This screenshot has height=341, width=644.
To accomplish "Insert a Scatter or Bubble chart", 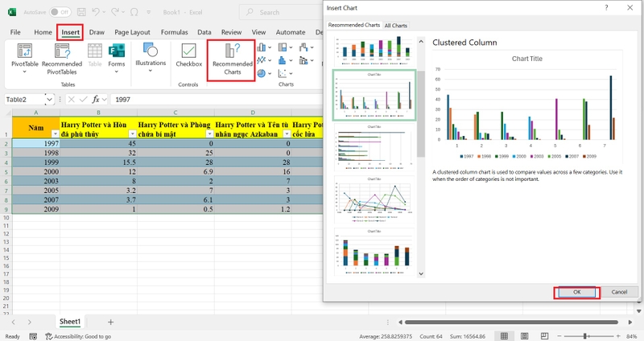I will [x=286, y=73].
